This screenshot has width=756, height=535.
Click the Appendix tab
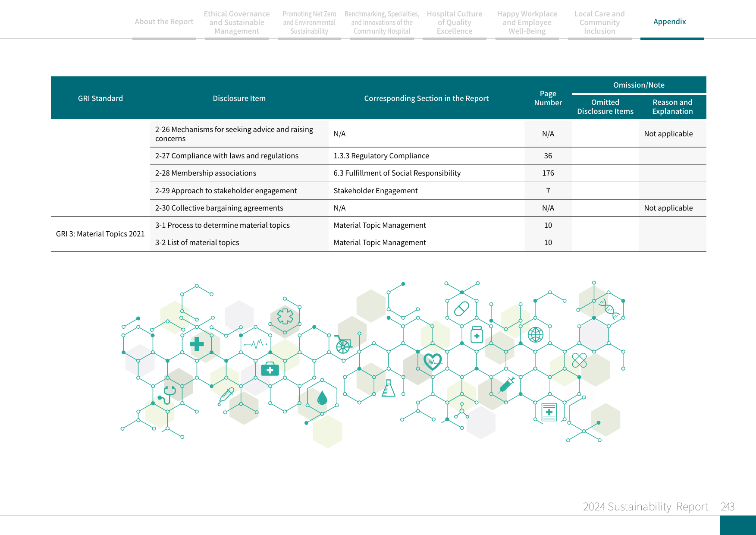(669, 22)
